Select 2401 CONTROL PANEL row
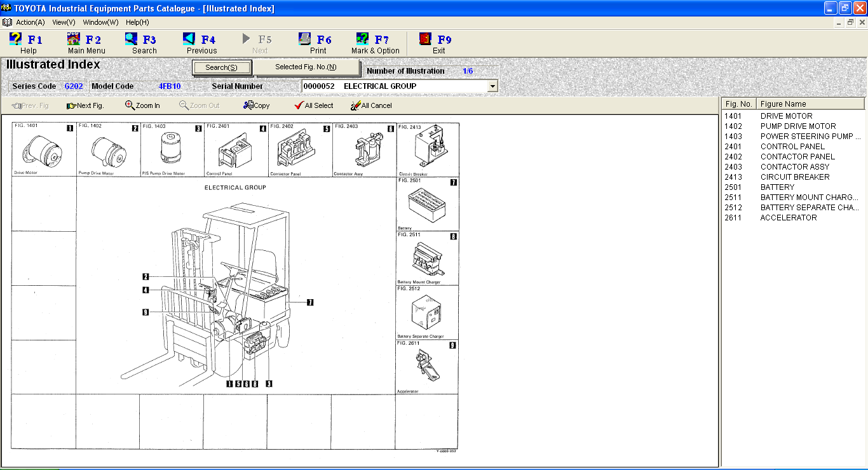Image resolution: width=868 pixels, height=470 pixels. click(793, 147)
